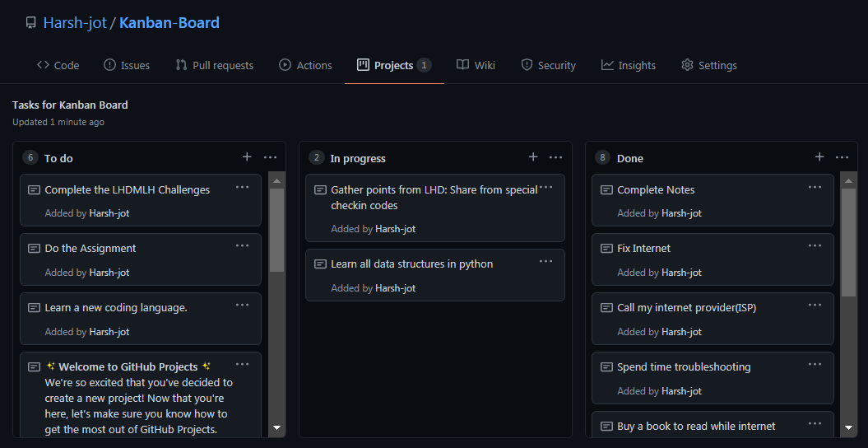Open menu for Learn all data structures card
The height and width of the screenshot is (448, 868).
[x=545, y=261]
